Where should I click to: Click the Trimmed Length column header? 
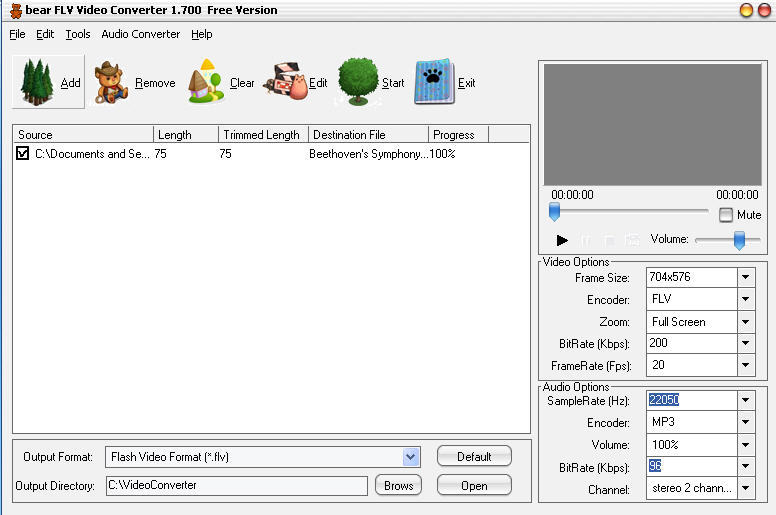[263, 135]
